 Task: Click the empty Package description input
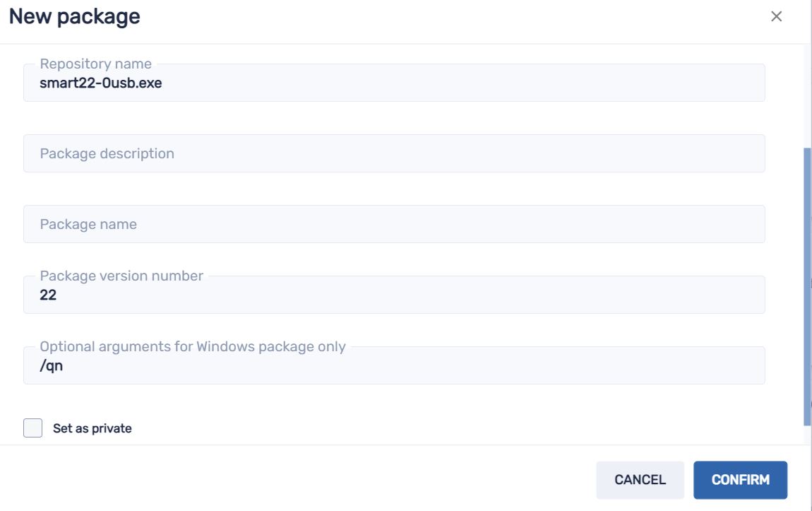click(282, 153)
